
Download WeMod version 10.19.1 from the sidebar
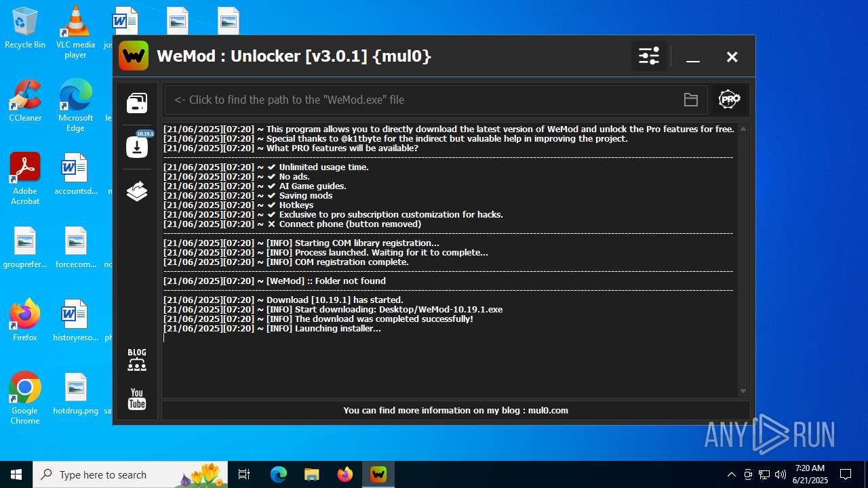click(x=137, y=146)
